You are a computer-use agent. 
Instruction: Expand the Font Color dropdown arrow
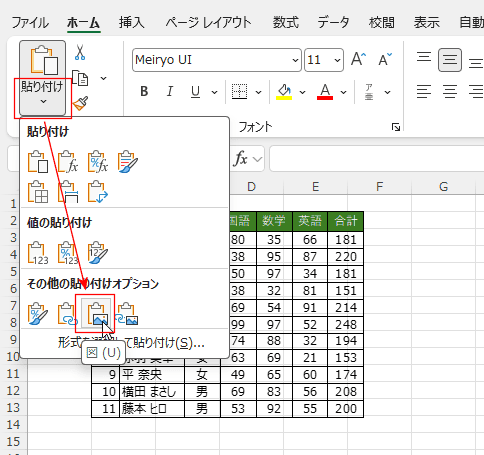coord(343,92)
